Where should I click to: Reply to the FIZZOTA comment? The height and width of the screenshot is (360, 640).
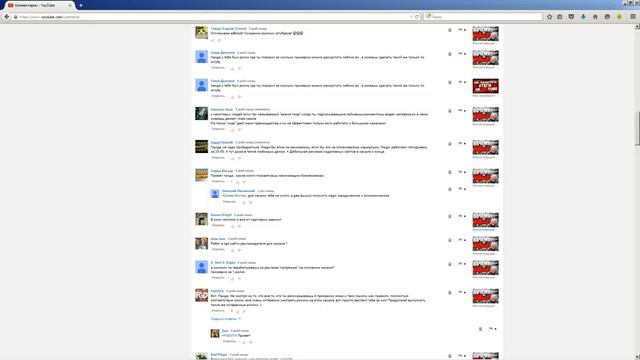click(218, 311)
